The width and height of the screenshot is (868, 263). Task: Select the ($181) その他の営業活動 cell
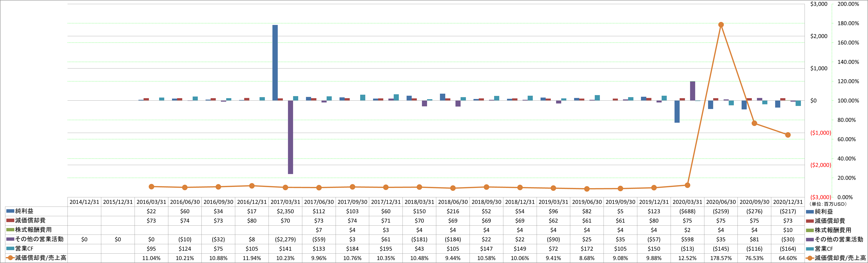click(419, 239)
